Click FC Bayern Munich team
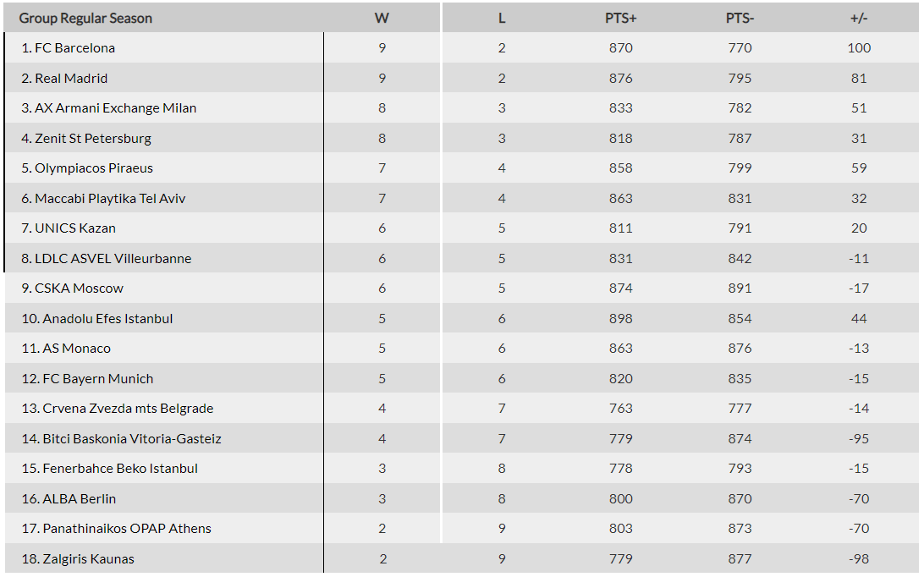Viewport: 924px width, 577px height. (x=98, y=379)
